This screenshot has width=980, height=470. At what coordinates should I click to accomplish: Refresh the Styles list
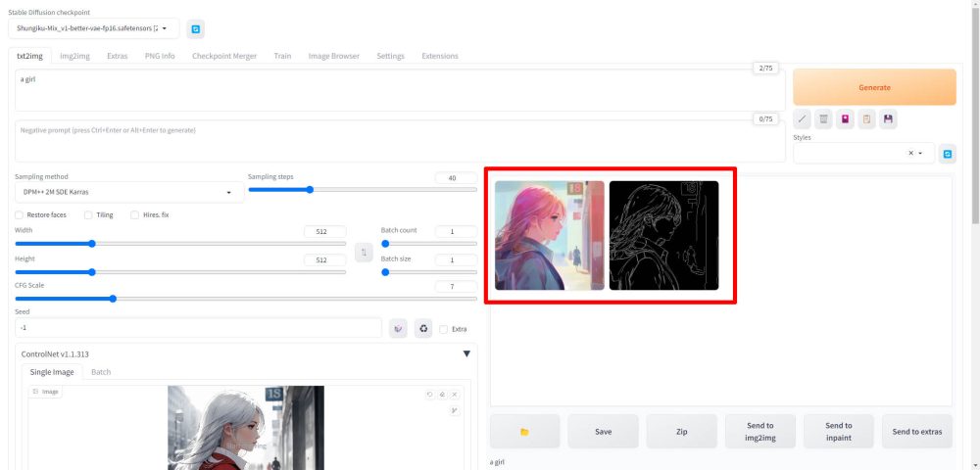point(947,154)
